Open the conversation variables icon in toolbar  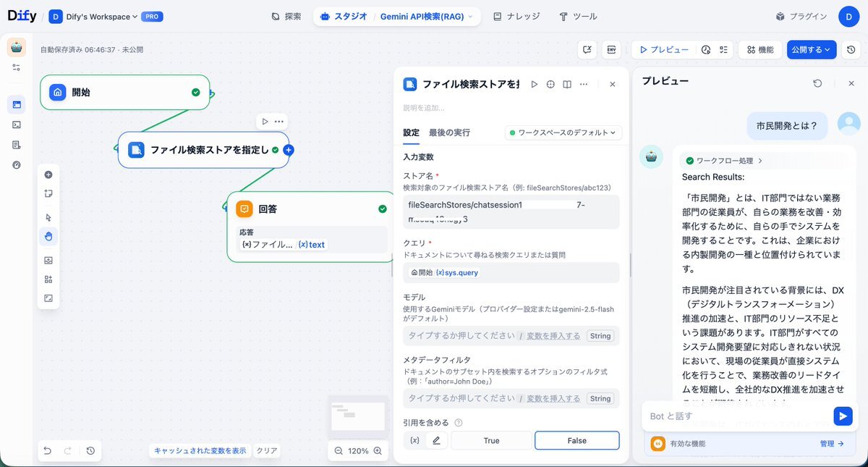(587, 49)
